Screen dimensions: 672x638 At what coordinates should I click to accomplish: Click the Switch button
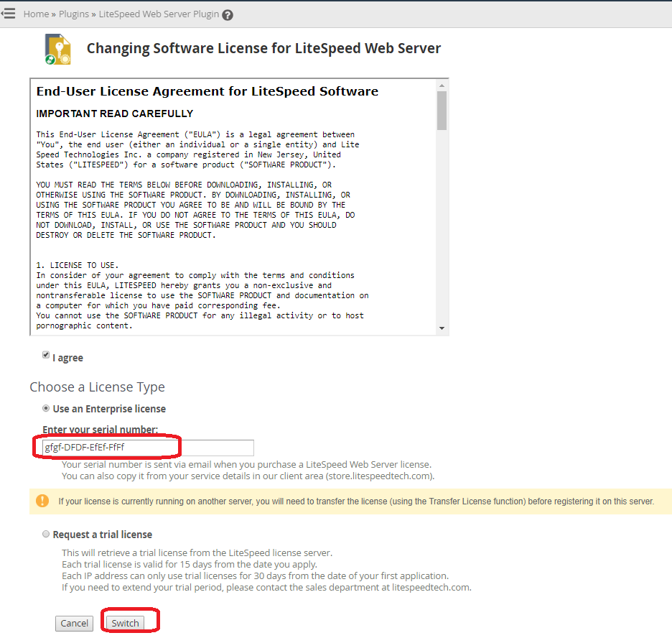click(125, 623)
